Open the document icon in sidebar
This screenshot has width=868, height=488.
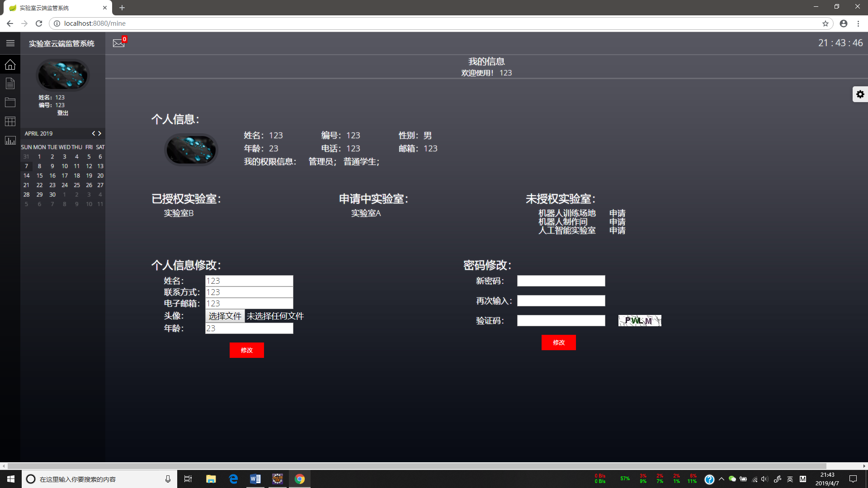(10, 84)
